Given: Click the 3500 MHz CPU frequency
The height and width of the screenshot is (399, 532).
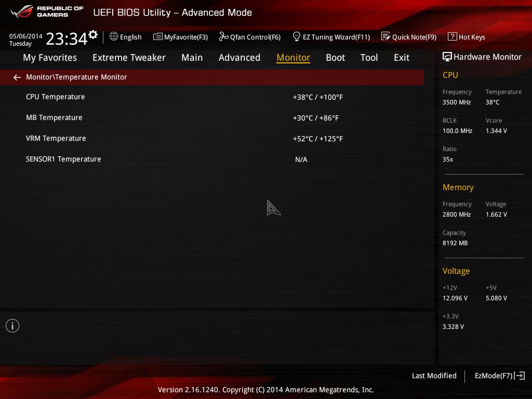Looking at the screenshot, I should click(457, 102).
